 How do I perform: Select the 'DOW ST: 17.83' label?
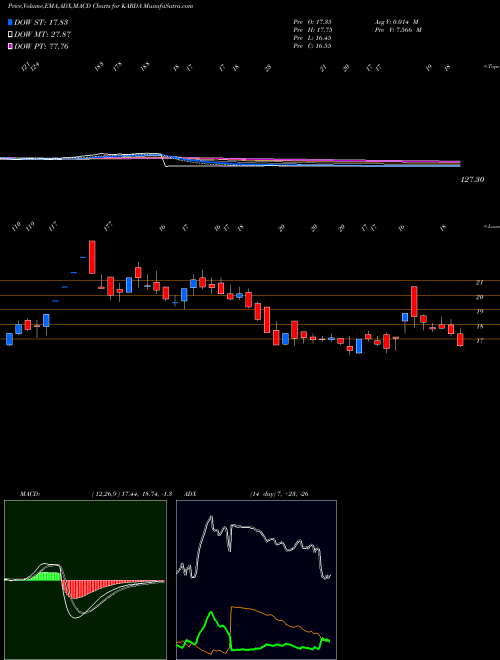[41, 22]
